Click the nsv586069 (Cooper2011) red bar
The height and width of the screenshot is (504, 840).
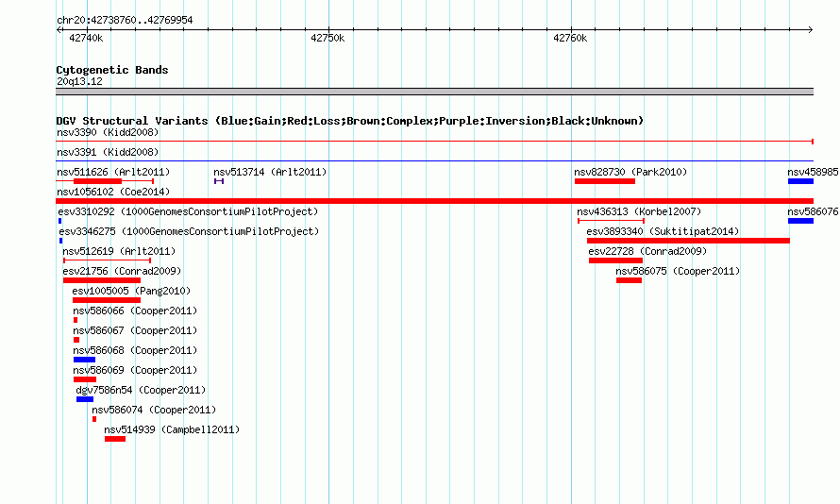(85, 379)
